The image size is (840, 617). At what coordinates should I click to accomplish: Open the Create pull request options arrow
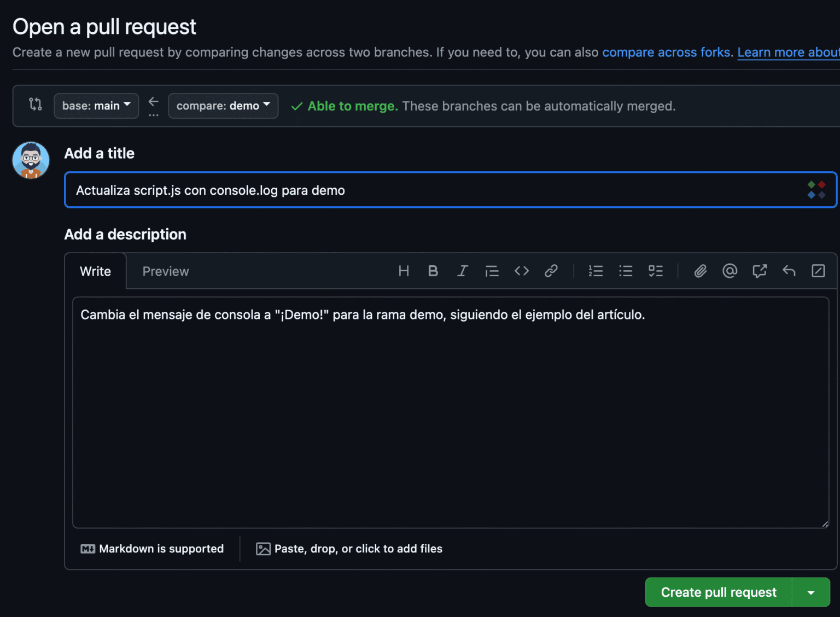[x=812, y=592]
